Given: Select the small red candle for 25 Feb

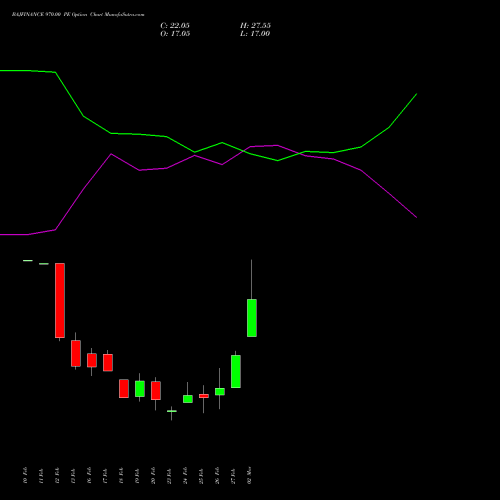Looking at the screenshot, I should (x=204, y=396).
